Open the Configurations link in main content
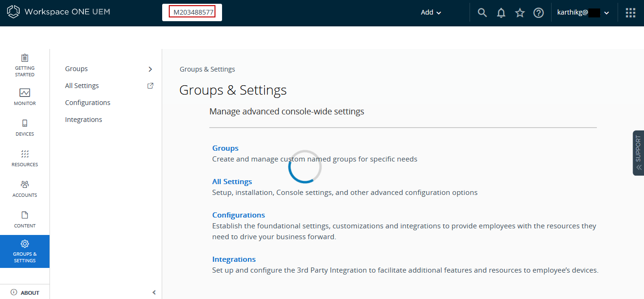Screen dimensions: 644x299 click(x=239, y=215)
